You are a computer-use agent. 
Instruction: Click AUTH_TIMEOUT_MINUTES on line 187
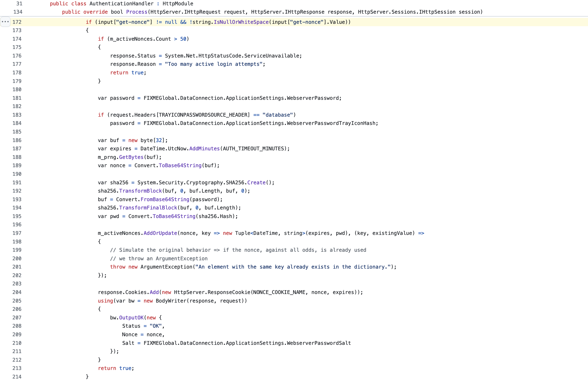coord(253,148)
